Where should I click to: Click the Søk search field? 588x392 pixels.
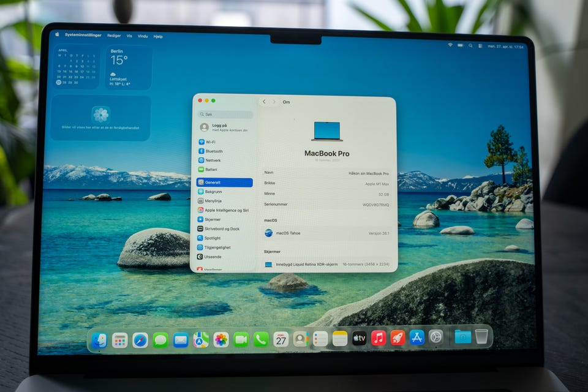click(225, 115)
